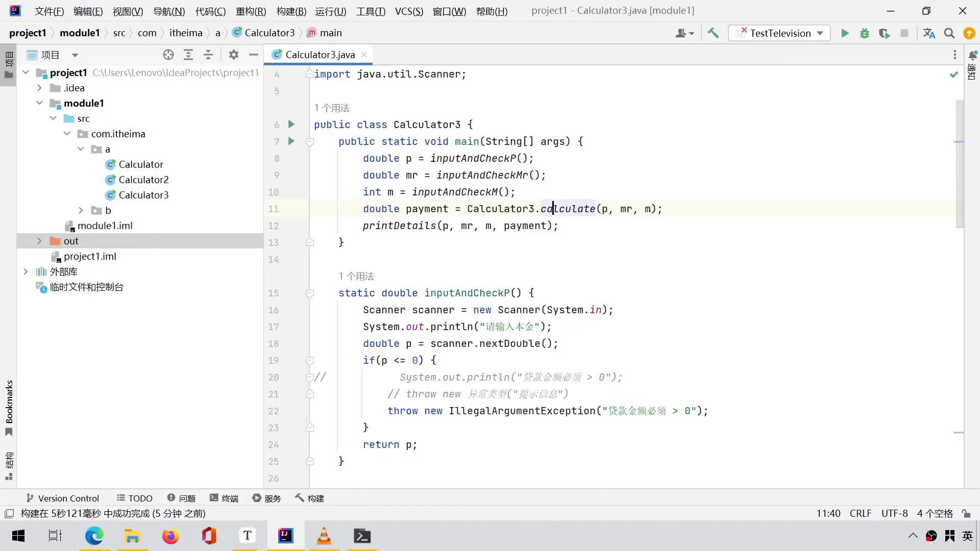This screenshot has width=980, height=551.
Task: Fold if block at line 19
Action: click(x=310, y=360)
